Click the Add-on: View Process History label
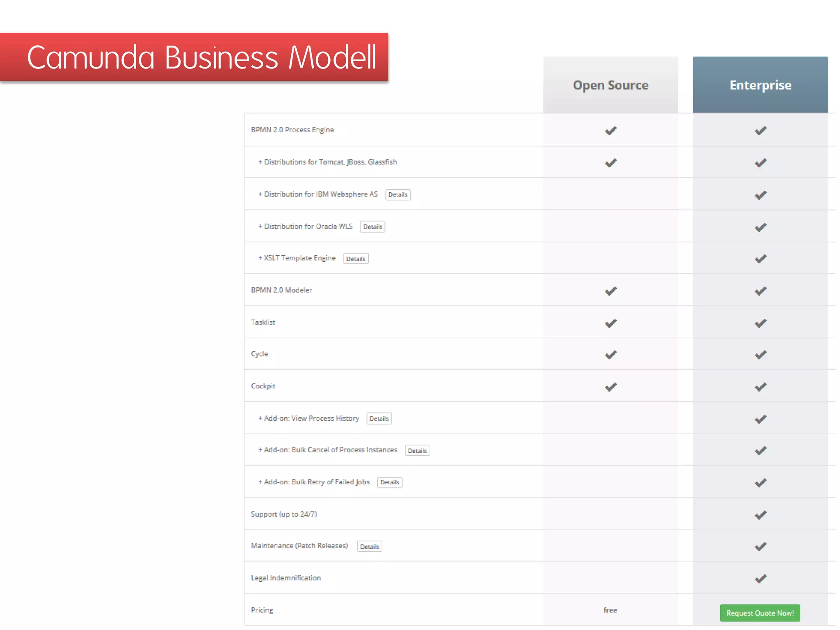 point(308,418)
